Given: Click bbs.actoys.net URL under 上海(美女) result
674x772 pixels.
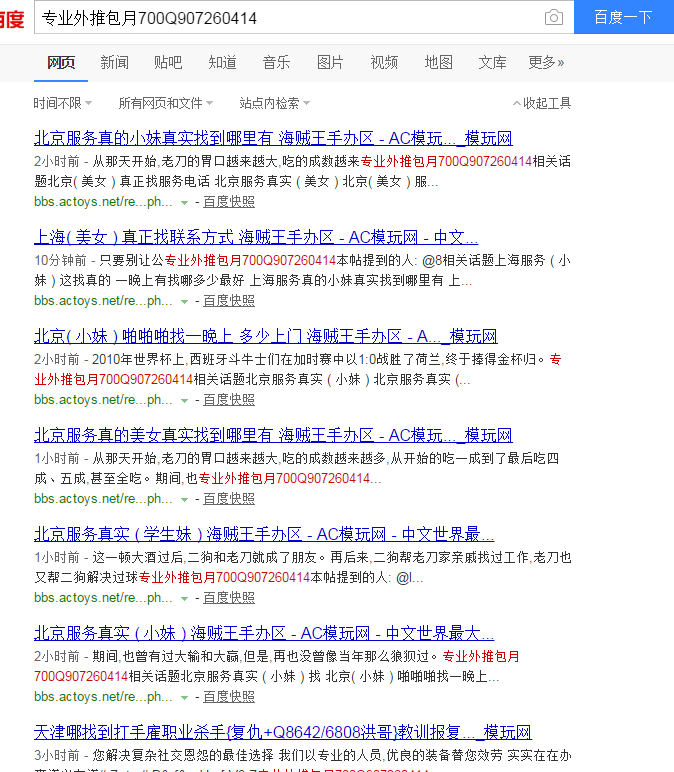Looking at the screenshot, I should tap(103, 301).
